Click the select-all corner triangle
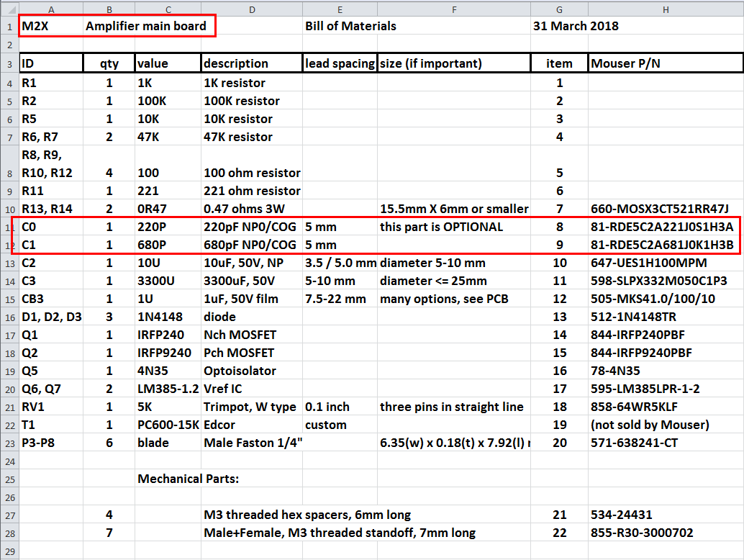The height and width of the screenshot is (560, 744). point(9,9)
